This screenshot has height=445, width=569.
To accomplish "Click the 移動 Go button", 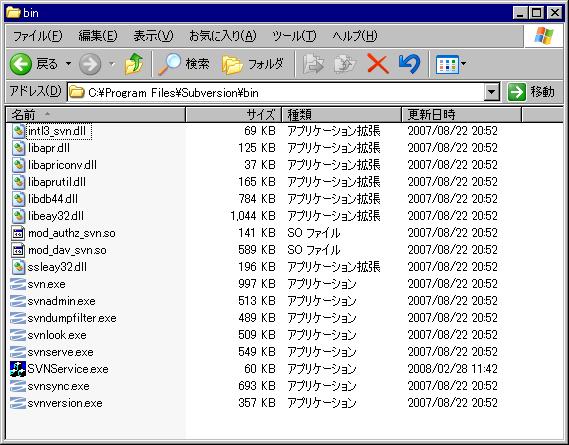I will tap(532, 92).
